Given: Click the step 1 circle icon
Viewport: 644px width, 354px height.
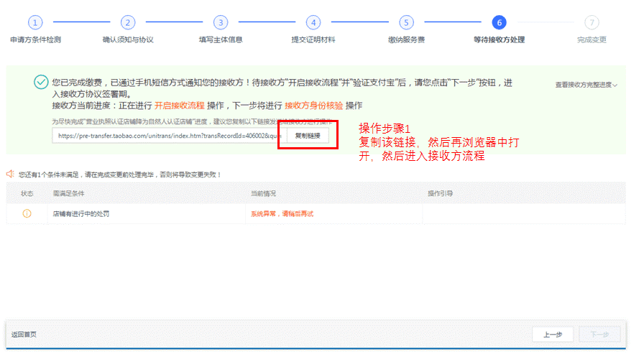Looking at the screenshot, I should 35,23.
